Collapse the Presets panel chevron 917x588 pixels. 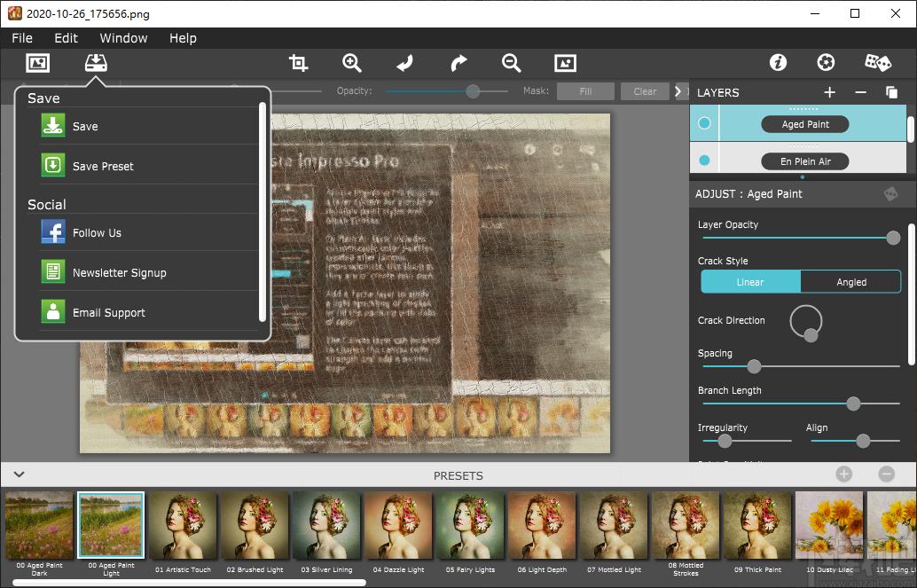point(19,474)
